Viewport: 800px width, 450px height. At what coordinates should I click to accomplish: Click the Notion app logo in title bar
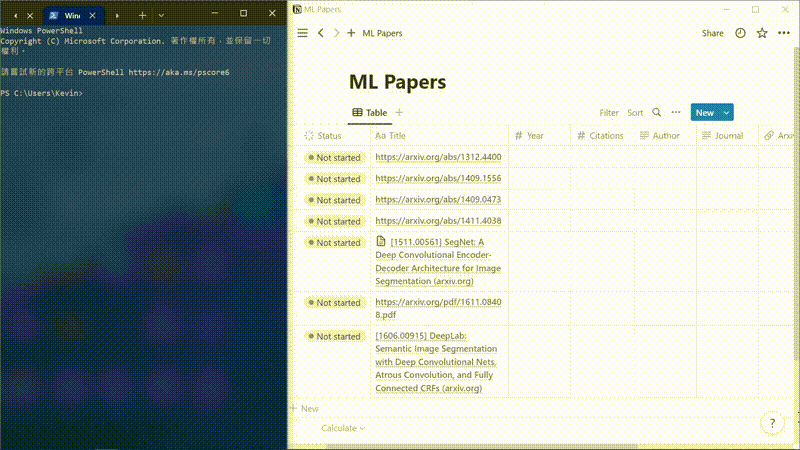(297, 9)
